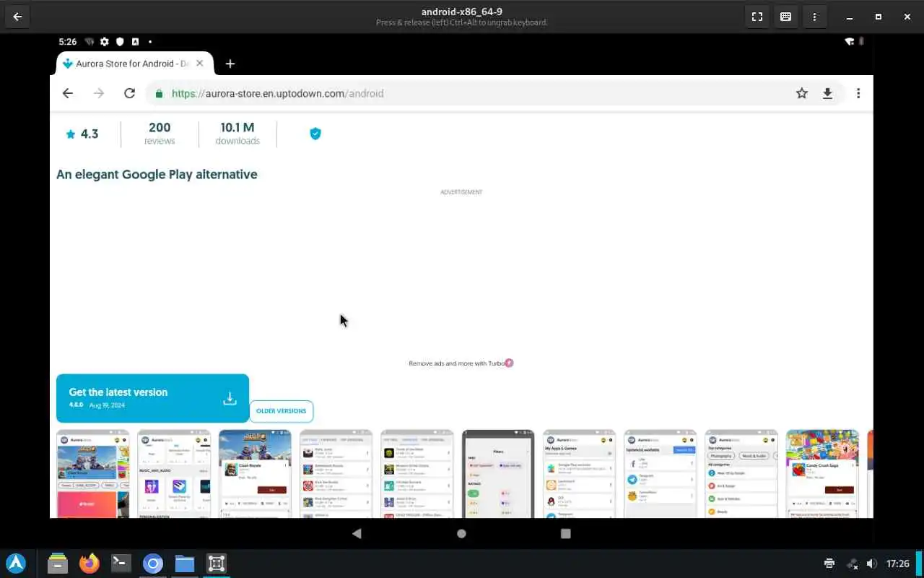Click the 17:26 taskbar clock
924x578 pixels.
pyautogui.click(x=898, y=564)
